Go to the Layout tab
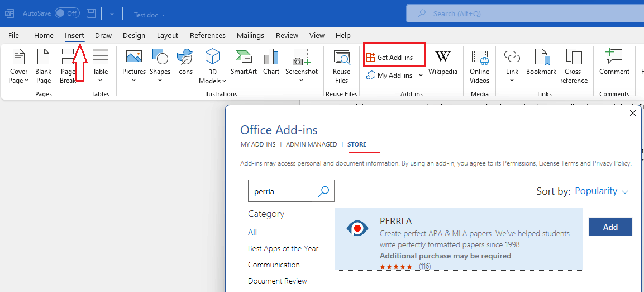Screen dimensions: 644x292 click(168, 35)
